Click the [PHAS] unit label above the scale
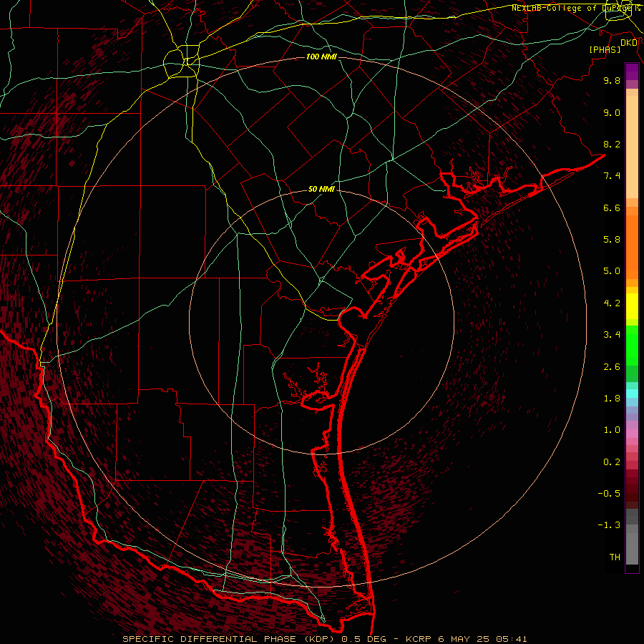This screenshot has width=644, height=644. click(x=605, y=50)
